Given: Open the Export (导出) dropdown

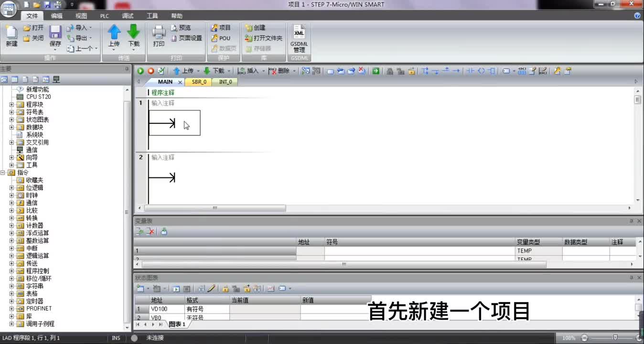Looking at the screenshot, I should click(79, 38).
